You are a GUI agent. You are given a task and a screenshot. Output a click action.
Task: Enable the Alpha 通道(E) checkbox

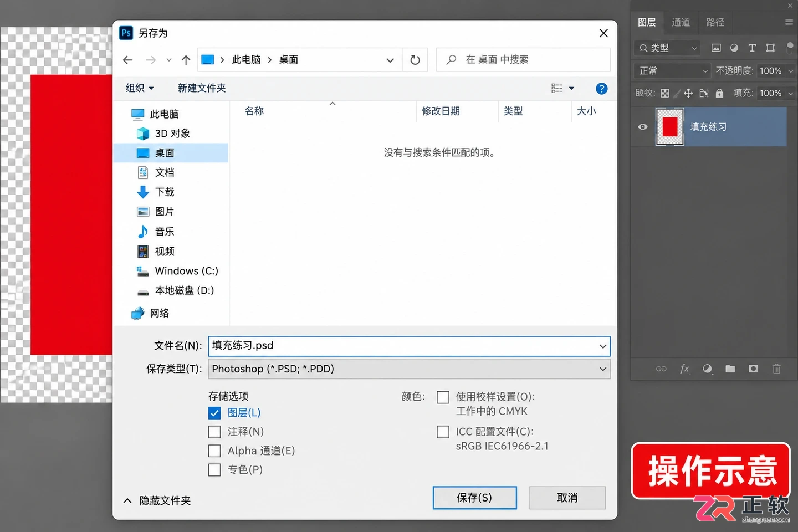pyautogui.click(x=214, y=451)
